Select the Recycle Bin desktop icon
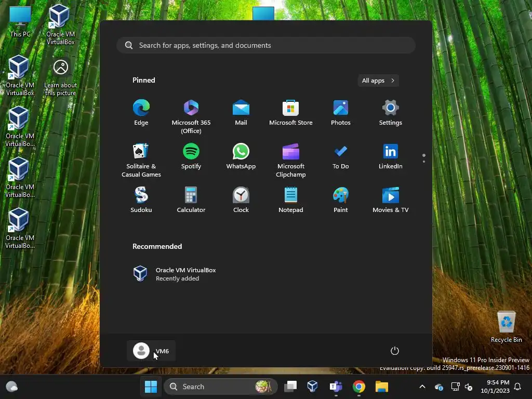The width and height of the screenshot is (532, 399). [506, 327]
